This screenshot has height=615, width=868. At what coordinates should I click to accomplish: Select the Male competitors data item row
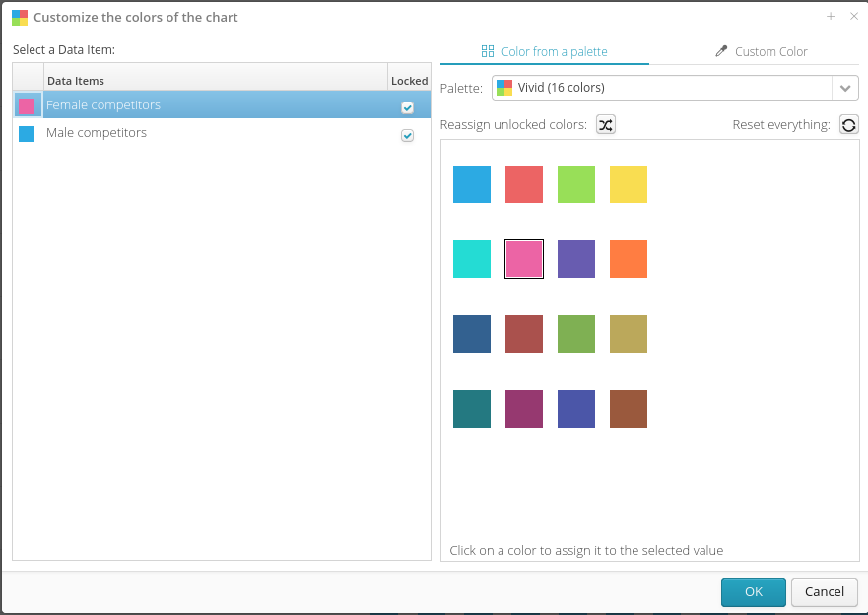coord(197,133)
